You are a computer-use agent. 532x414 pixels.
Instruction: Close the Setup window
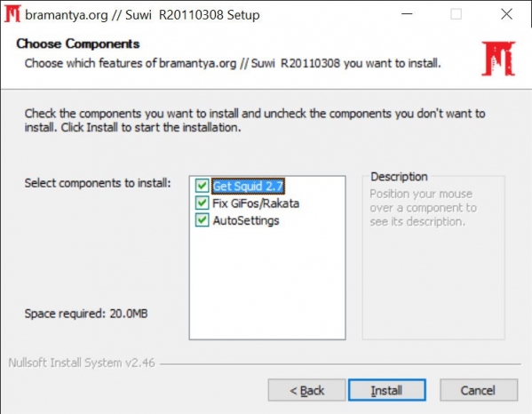point(506,14)
